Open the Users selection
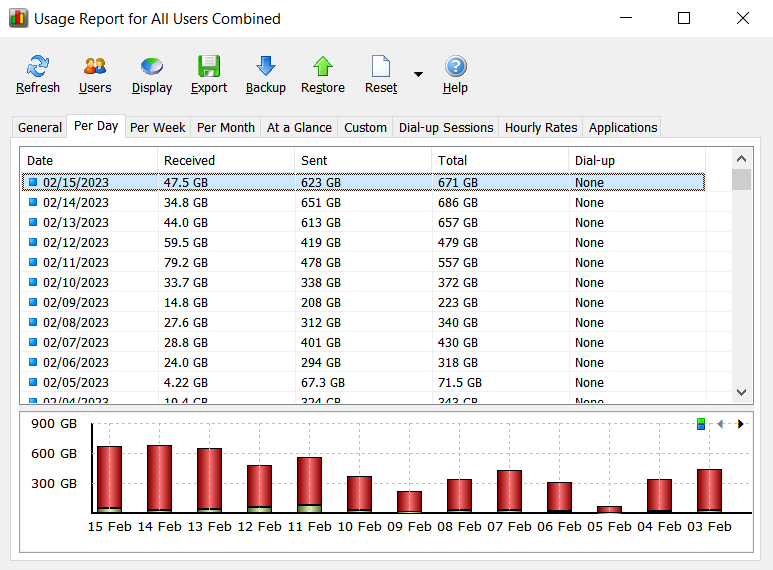The image size is (773, 570). coord(95,75)
